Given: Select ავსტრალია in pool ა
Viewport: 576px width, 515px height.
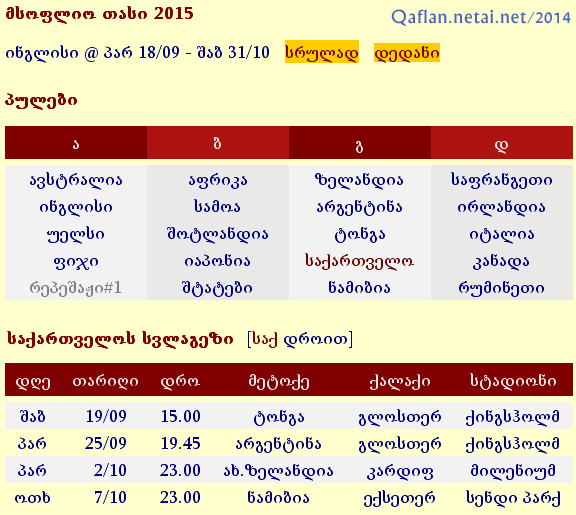Looking at the screenshot, I should click(76, 180).
